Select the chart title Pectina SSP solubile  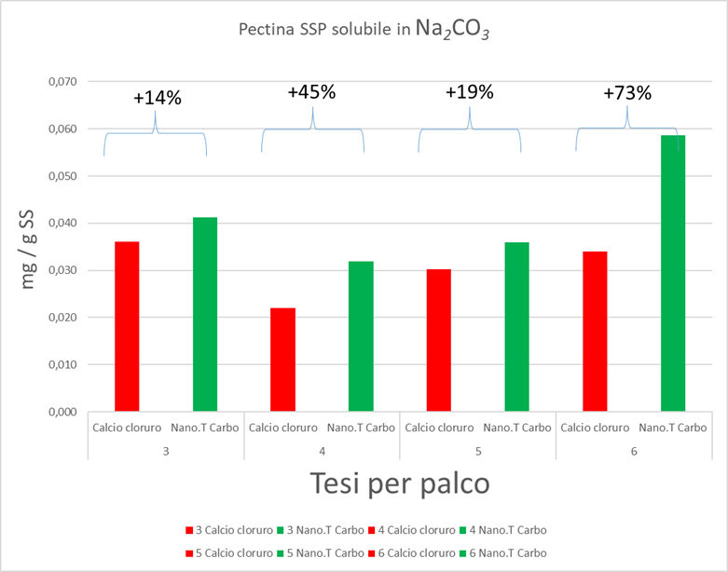pyautogui.click(x=364, y=32)
